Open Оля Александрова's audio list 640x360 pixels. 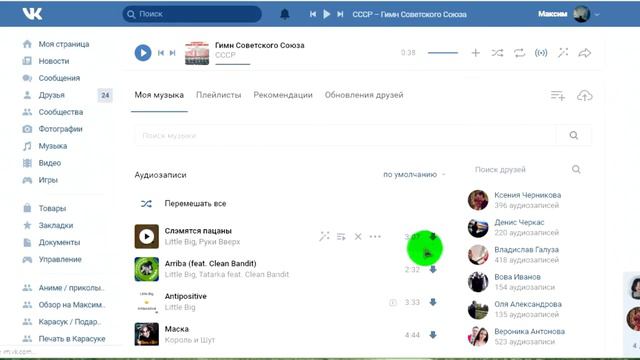tap(514, 309)
